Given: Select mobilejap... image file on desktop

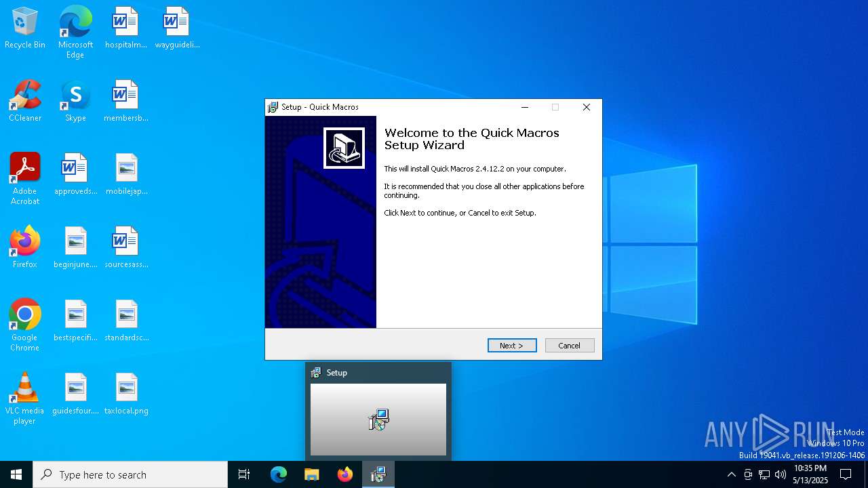Looking at the screenshot, I should (x=126, y=175).
